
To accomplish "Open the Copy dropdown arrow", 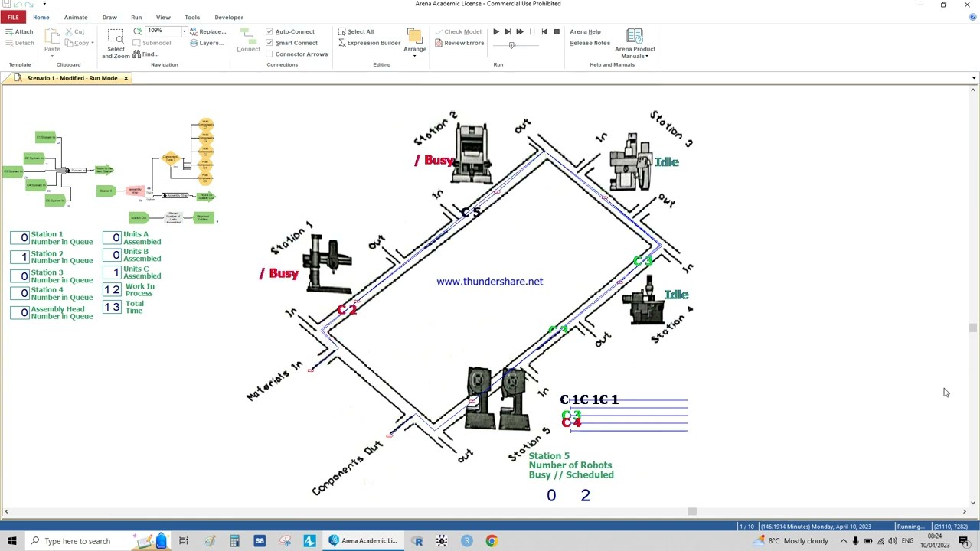I will click(x=93, y=43).
